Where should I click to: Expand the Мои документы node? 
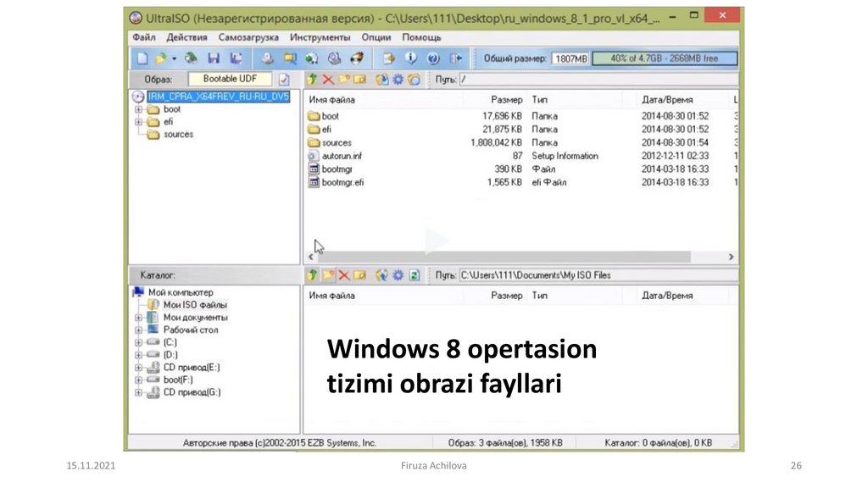click(x=138, y=318)
